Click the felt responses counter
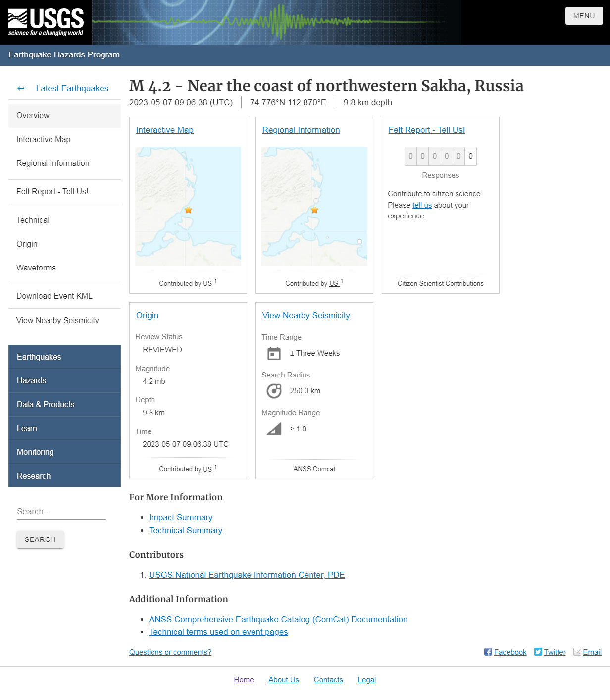The image size is (610, 700). point(441,156)
